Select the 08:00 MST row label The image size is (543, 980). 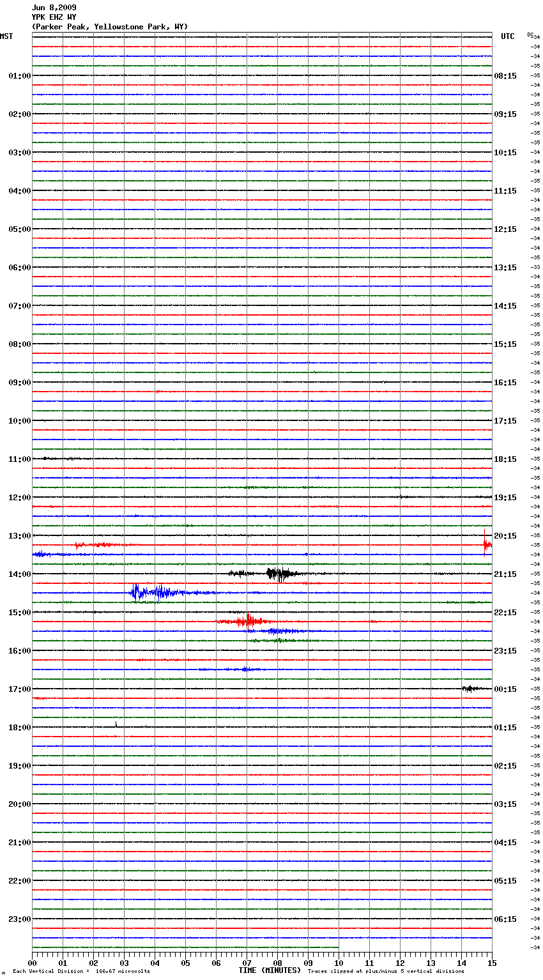tap(20, 344)
